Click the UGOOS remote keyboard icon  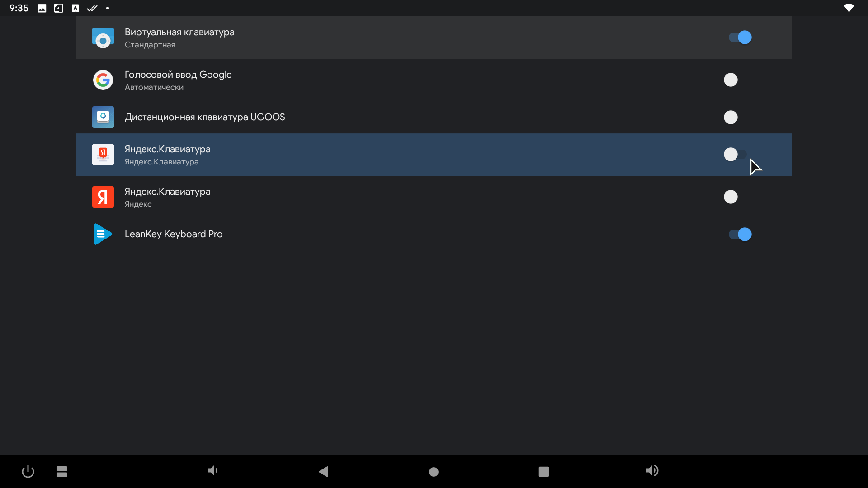tap(103, 117)
